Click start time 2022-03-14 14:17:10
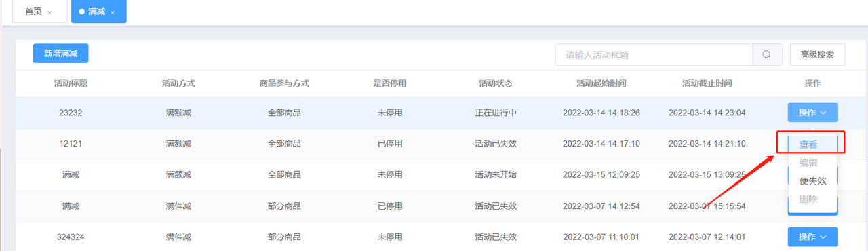Screen dimensions: 868x251 pos(601,144)
